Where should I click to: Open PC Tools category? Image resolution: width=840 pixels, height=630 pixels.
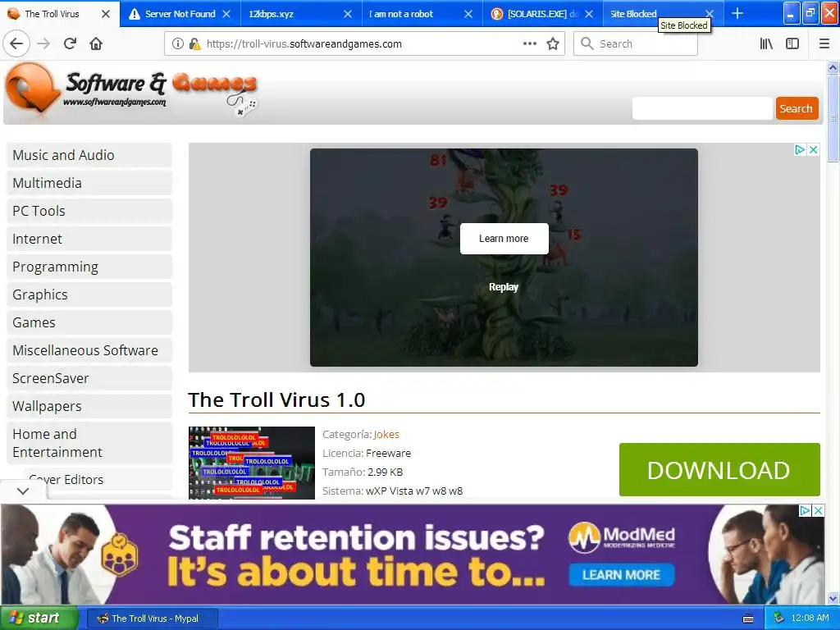89,211
